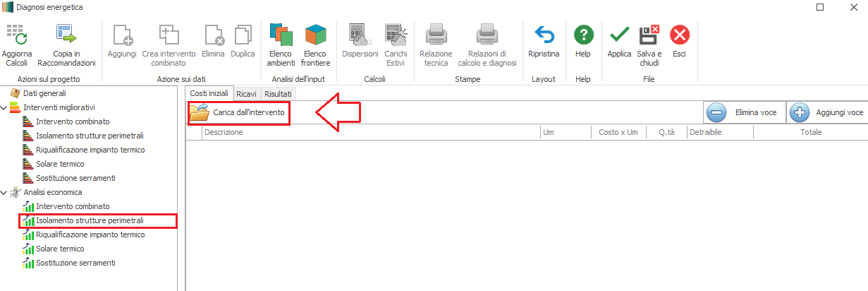Switch to the Ricavi tab
The image size is (868, 291).
click(x=246, y=94)
